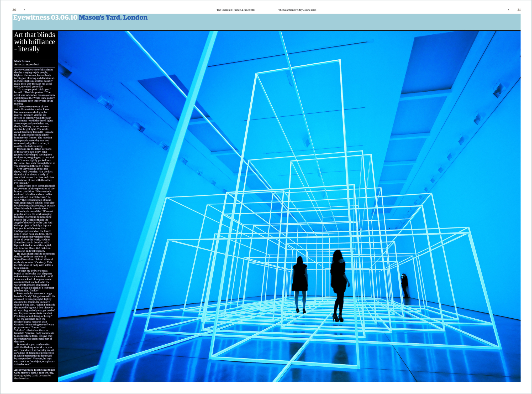Click headline Art that blinds with brilliance
532x394 pixels.
coord(35,42)
